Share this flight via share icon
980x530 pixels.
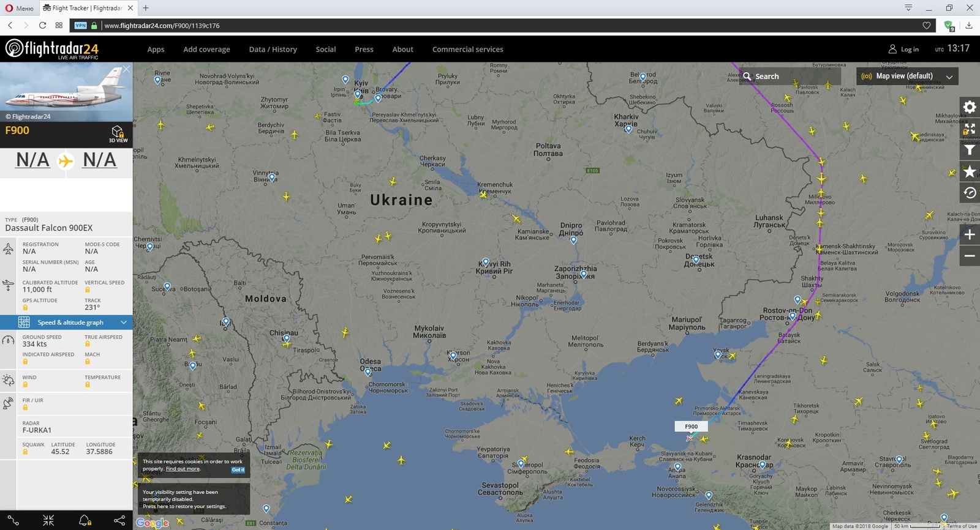[119, 520]
